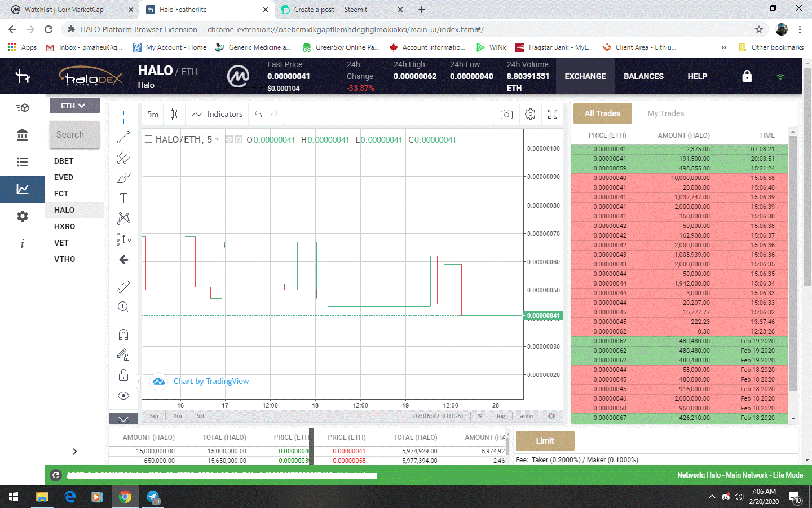The width and height of the screenshot is (812, 508).
Task: Open Windows Start menu
Action: point(14,497)
